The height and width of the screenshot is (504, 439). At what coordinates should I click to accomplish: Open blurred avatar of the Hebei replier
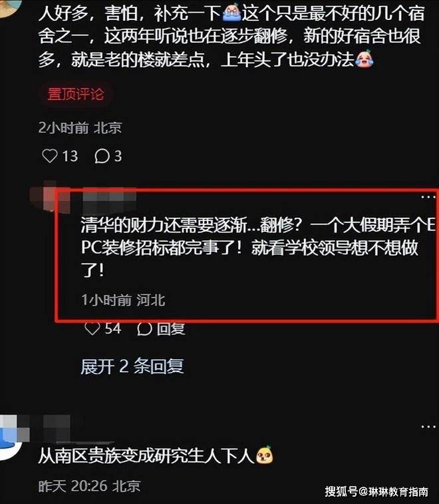pos(50,196)
